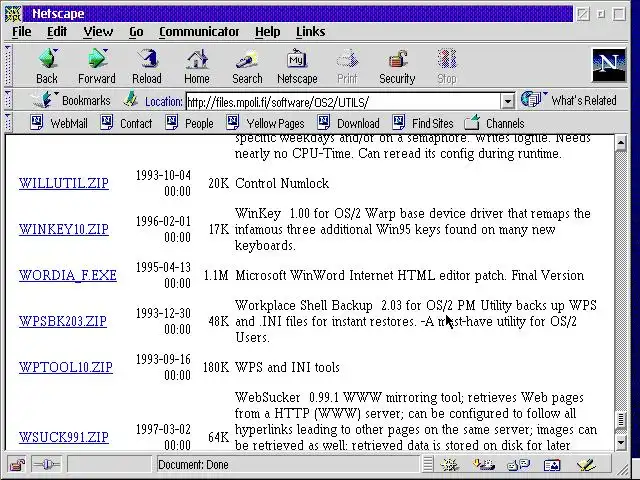Download WILLUTIL.ZIP
This screenshot has height=480, width=640.
(x=64, y=183)
